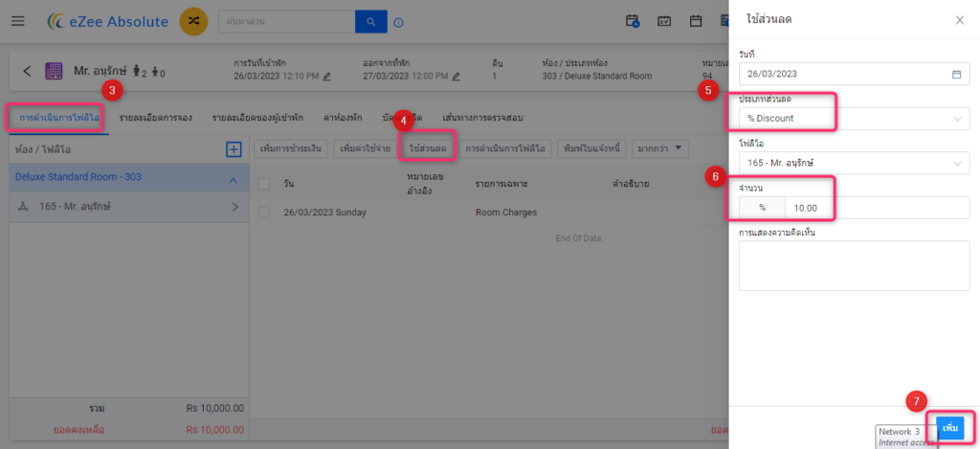Switch to รายละเอียดการจอง tab
Screen dimensions: 980x449
156,118
